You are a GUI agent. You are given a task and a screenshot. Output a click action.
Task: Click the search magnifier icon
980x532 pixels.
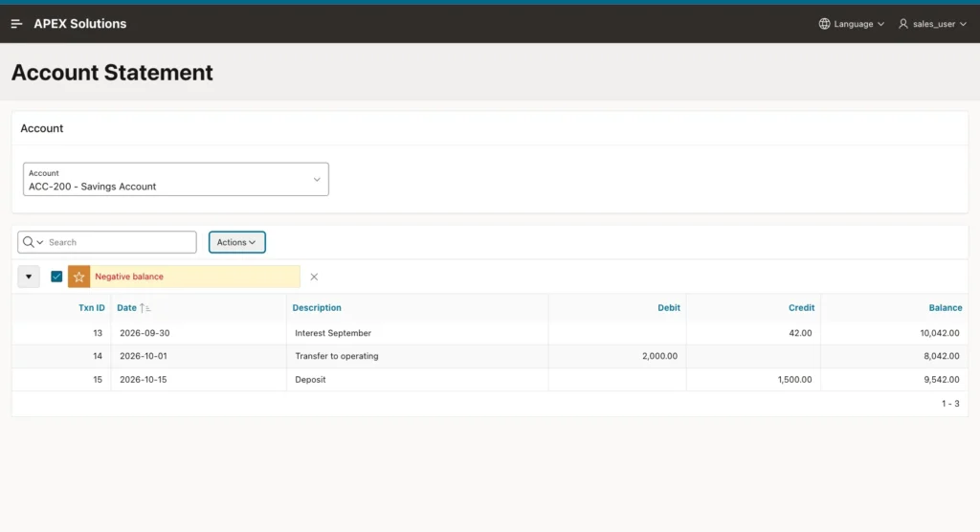[28, 242]
